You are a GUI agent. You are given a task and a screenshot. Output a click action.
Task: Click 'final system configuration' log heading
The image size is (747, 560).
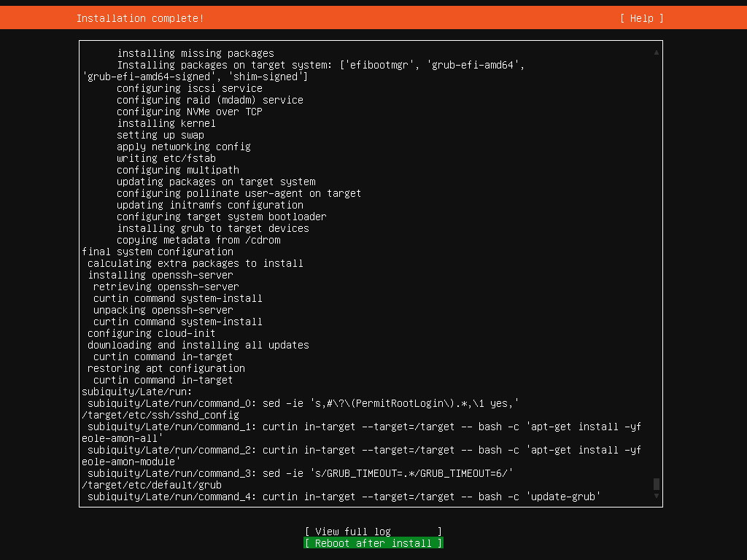tap(158, 252)
